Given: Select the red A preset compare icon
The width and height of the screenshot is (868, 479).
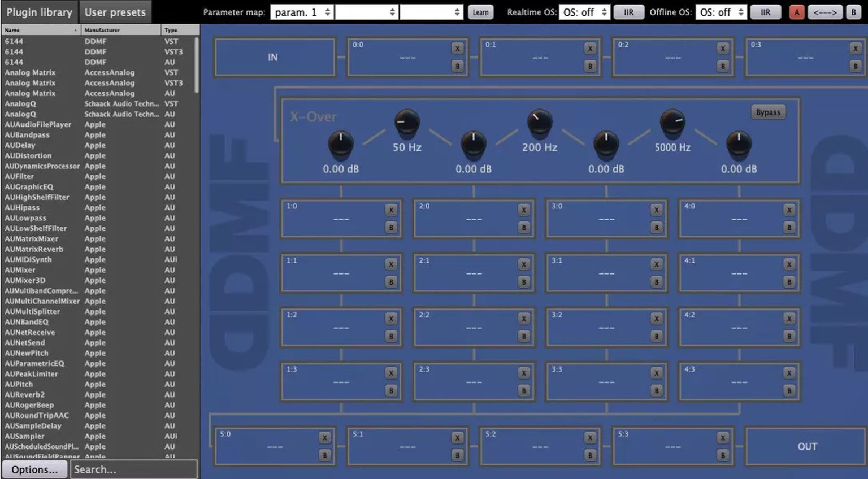Looking at the screenshot, I should click(x=796, y=12).
